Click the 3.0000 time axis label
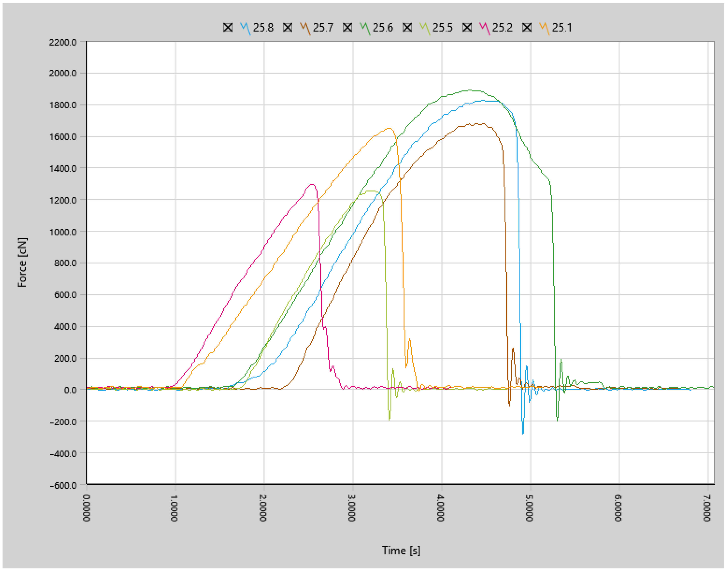Screen dimensions: 728x573 click(352, 508)
